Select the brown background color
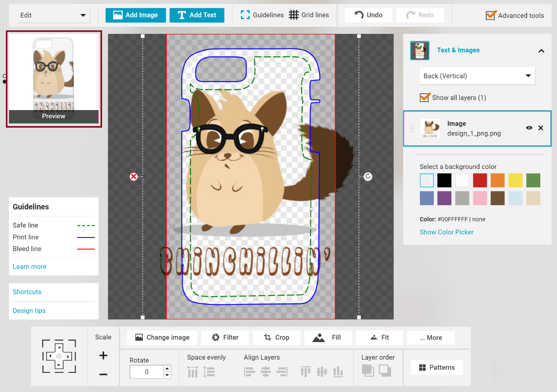The width and height of the screenshot is (557, 392). tap(498, 198)
